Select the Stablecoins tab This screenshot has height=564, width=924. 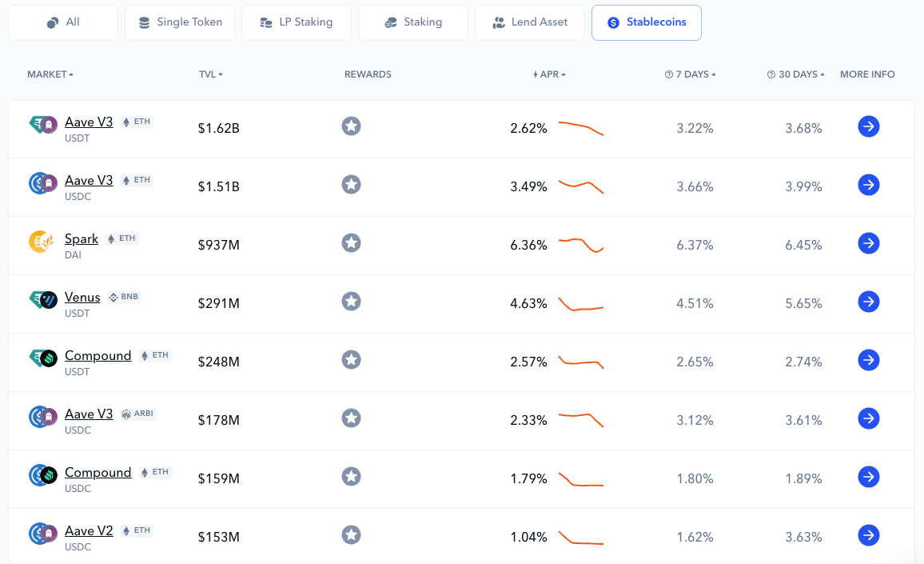point(647,22)
